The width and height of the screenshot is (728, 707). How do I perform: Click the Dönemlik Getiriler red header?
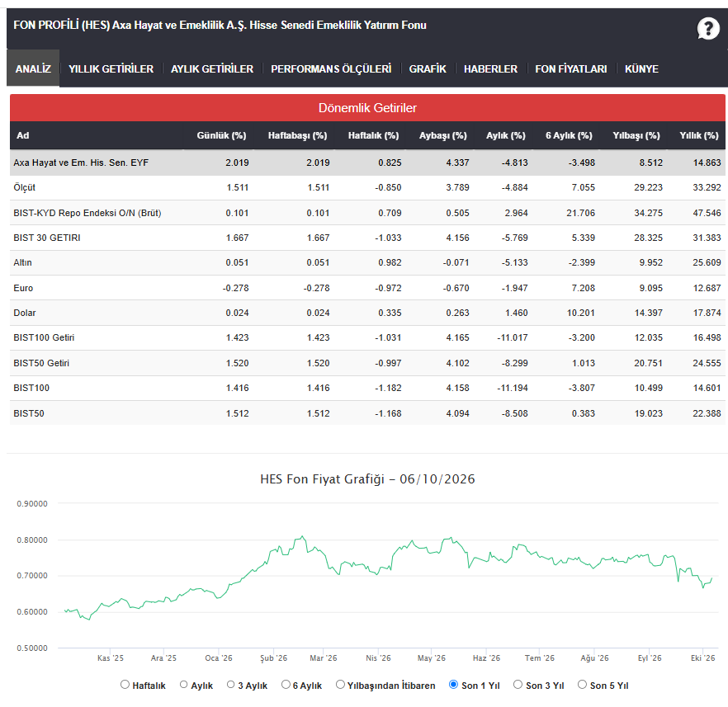368,107
